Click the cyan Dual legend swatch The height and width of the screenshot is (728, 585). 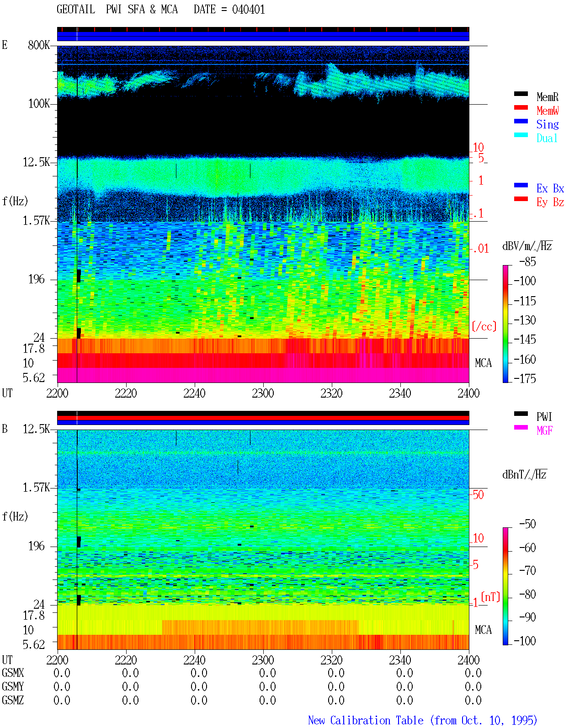(x=521, y=135)
